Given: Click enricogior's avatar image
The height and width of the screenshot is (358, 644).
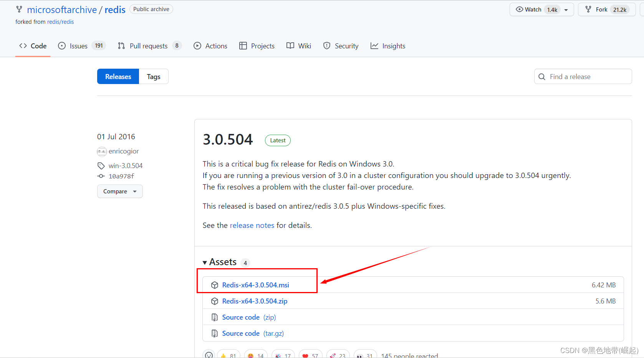Looking at the screenshot, I should point(101,151).
